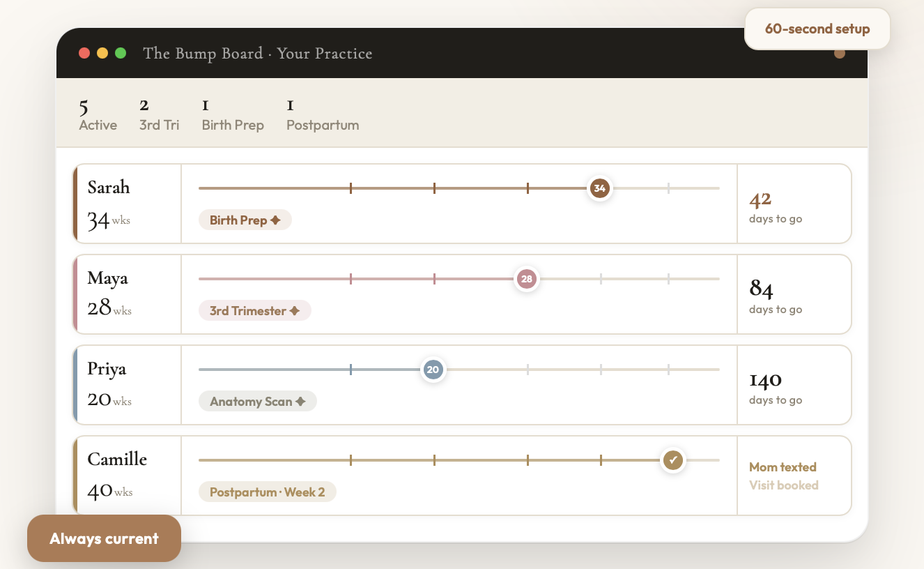Screen dimensions: 924x569
Task: Open Priya's client name
Action: 107,369
